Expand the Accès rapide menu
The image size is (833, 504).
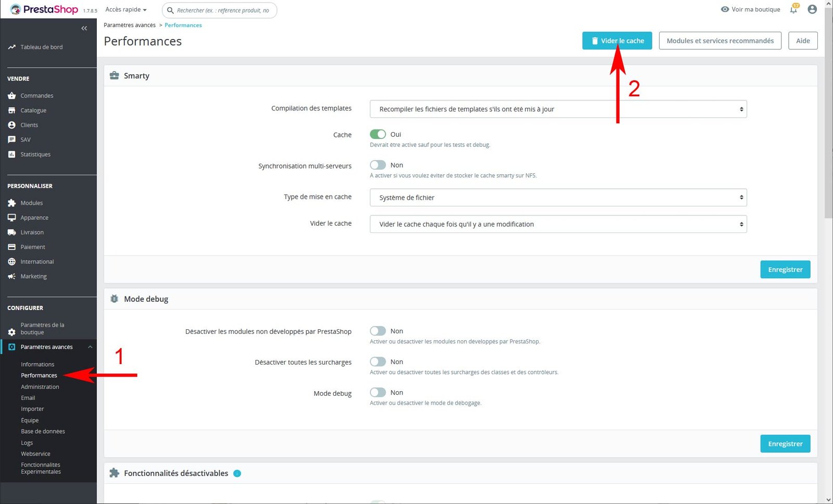(126, 10)
